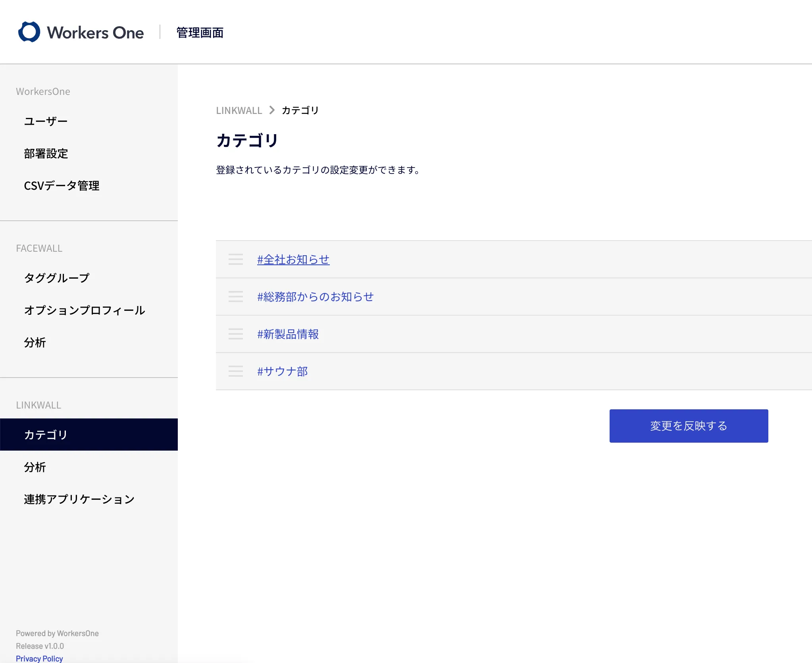Click the drag handle for #サウナ部
The image size is (812, 663).
[236, 371]
